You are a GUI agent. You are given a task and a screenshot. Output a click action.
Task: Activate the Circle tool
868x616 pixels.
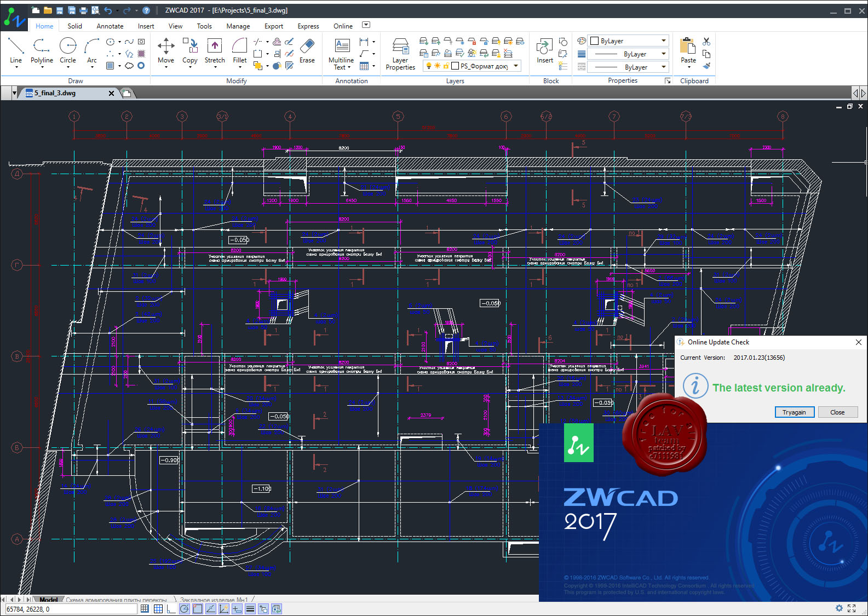coord(68,50)
